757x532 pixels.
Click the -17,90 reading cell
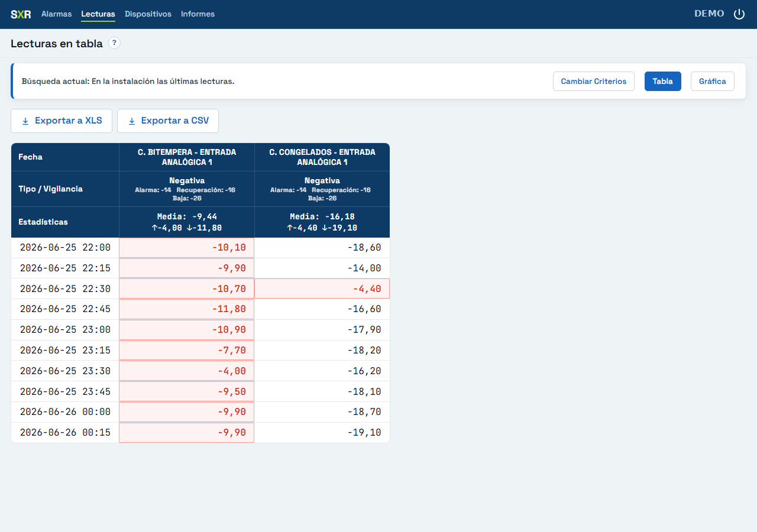(x=322, y=330)
